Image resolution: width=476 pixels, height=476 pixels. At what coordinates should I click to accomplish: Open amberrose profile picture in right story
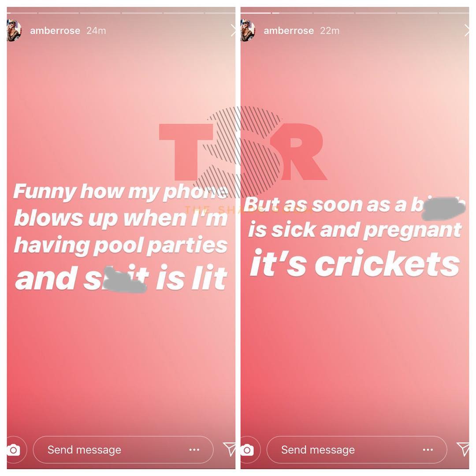pyautogui.click(x=248, y=30)
